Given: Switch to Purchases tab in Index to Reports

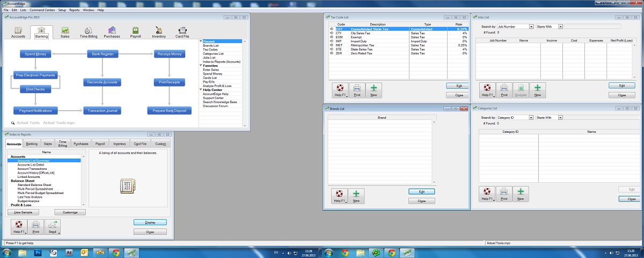Looking at the screenshot, I should (81, 144).
